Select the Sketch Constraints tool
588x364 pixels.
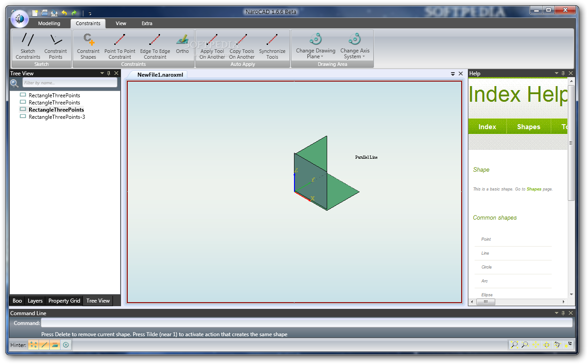(x=28, y=46)
